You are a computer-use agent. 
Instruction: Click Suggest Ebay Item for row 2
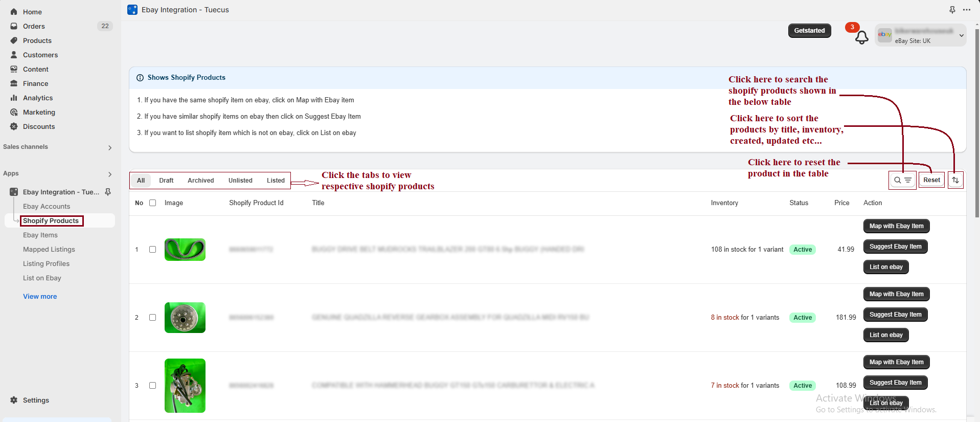[x=896, y=315]
